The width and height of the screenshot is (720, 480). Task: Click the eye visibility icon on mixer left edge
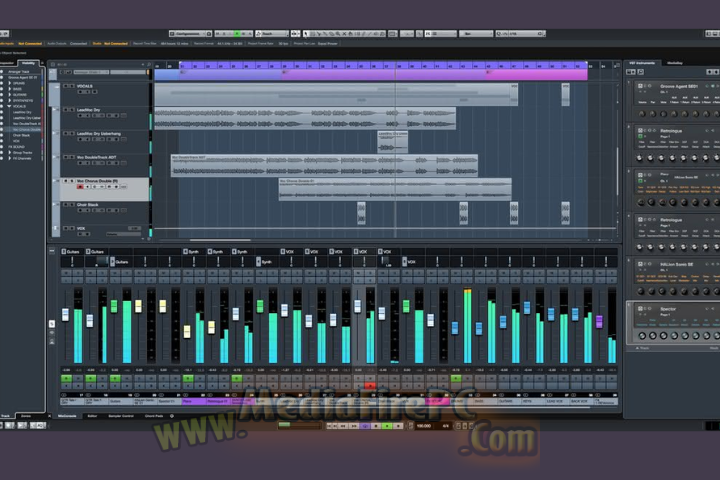coord(52,333)
